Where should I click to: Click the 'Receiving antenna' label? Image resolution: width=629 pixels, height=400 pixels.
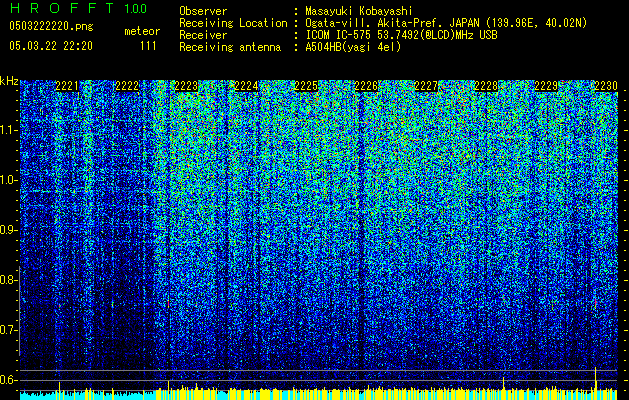click(230, 47)
